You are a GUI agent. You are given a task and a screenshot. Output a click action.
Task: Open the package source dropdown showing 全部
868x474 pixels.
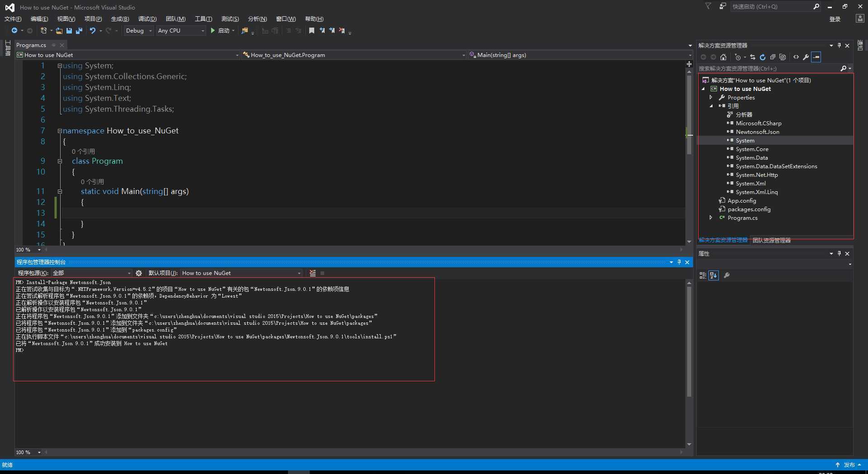91,273
